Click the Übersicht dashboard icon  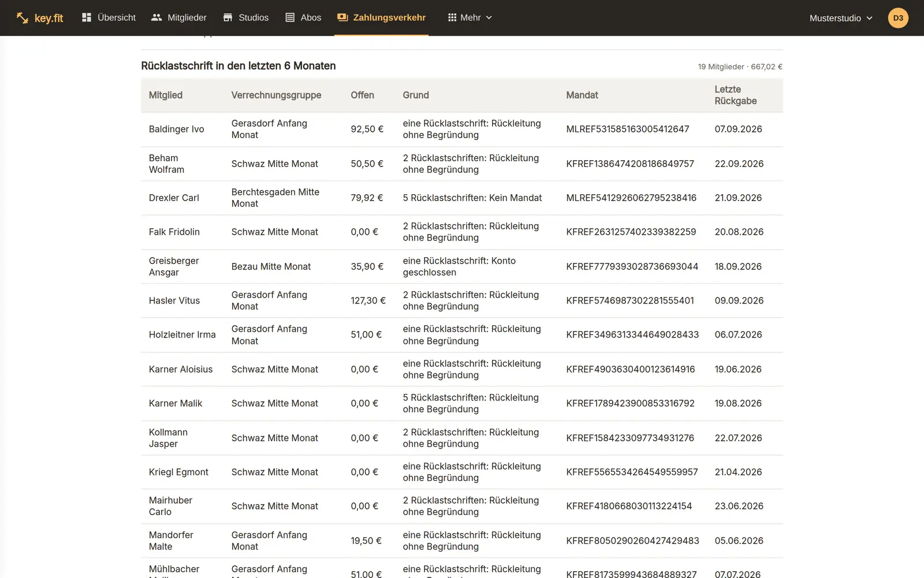(x=87, y=17)
